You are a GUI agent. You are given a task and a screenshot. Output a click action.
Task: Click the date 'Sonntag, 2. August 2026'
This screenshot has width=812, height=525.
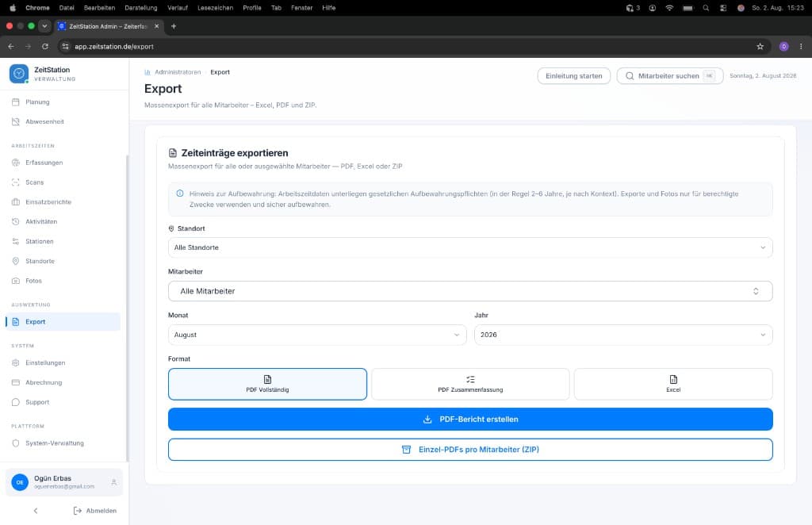tap(763, 75)
